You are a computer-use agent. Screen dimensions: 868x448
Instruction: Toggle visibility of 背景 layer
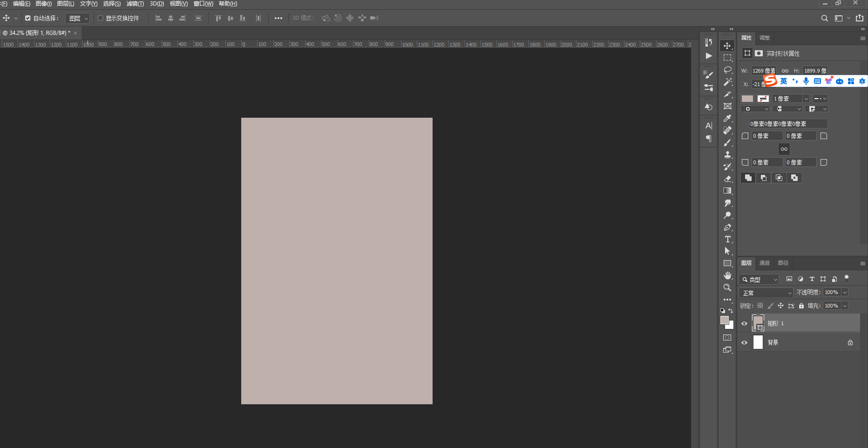click(x=744, y=343)
